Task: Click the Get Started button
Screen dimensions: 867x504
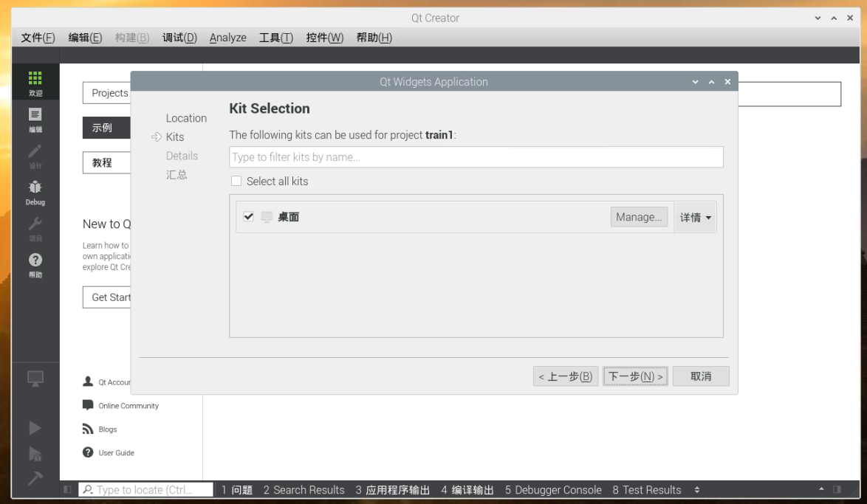Action: click(107, 297)
